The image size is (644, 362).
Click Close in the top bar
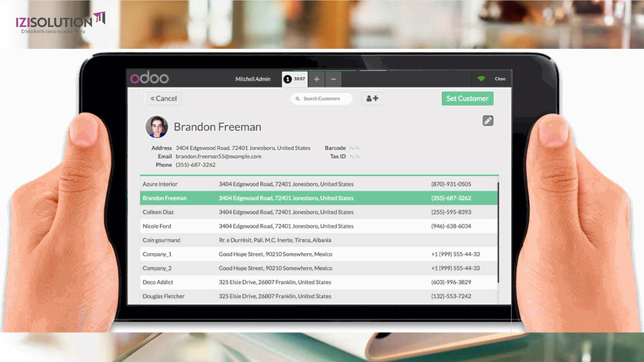click(500, 79)
